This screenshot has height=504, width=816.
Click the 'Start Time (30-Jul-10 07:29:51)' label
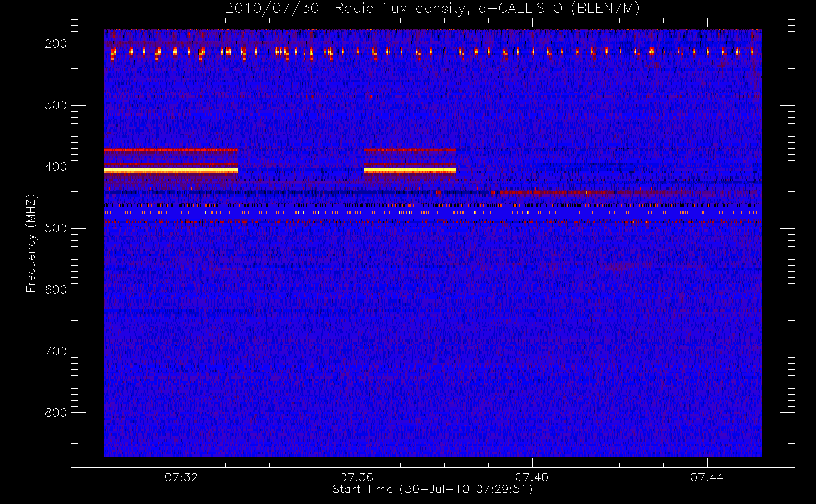point(433,489)
